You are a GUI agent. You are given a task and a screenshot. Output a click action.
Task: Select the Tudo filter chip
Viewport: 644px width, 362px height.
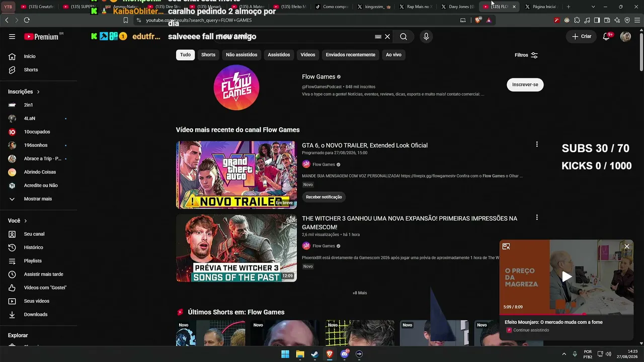[185, 55]
